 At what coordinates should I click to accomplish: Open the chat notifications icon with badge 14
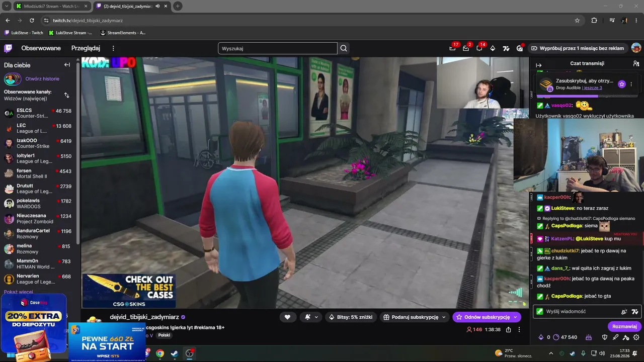pos(479,48)
